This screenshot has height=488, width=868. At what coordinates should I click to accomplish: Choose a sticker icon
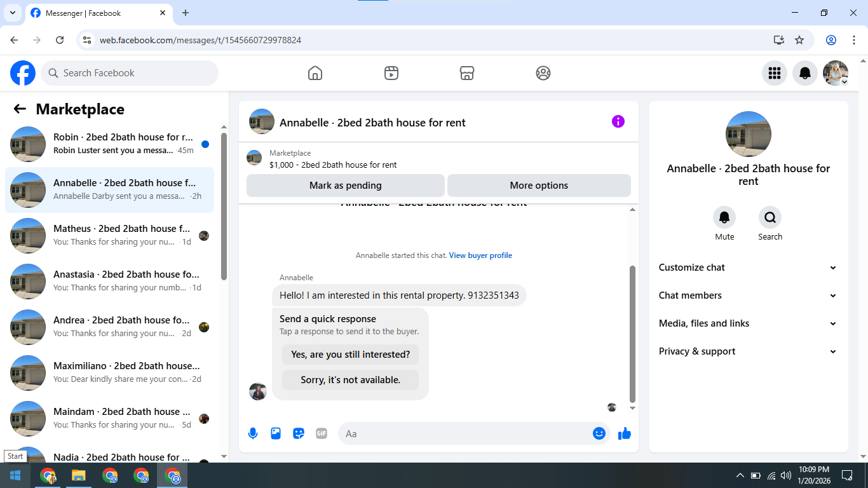coord(299,433)
